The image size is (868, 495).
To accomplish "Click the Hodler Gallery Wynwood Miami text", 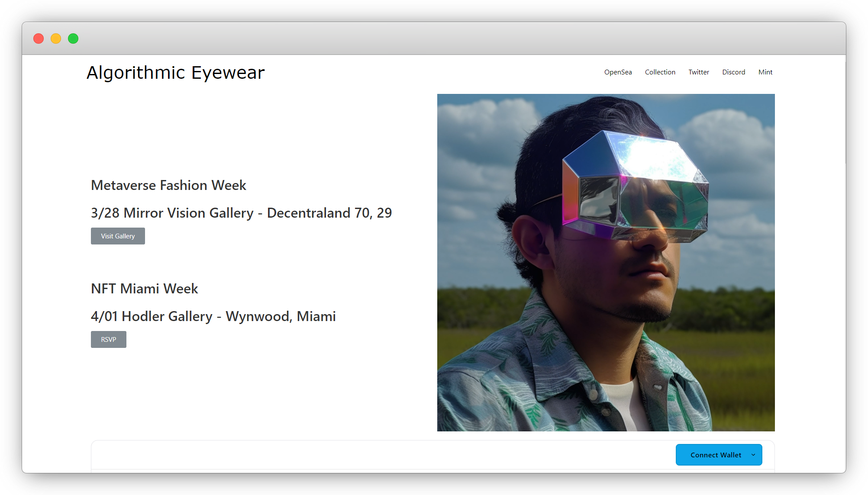I will pyautogui.click(x=213, y=316).
